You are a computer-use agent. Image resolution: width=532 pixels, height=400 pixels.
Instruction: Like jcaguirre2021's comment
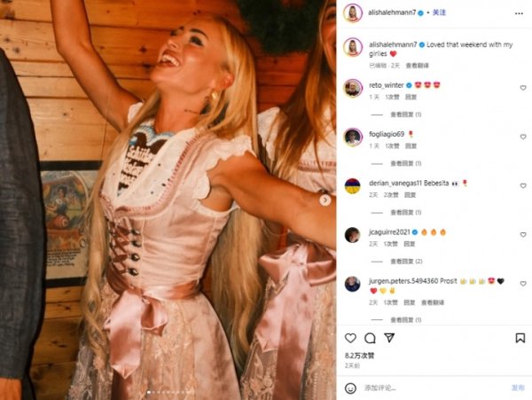tap(523, 234)
